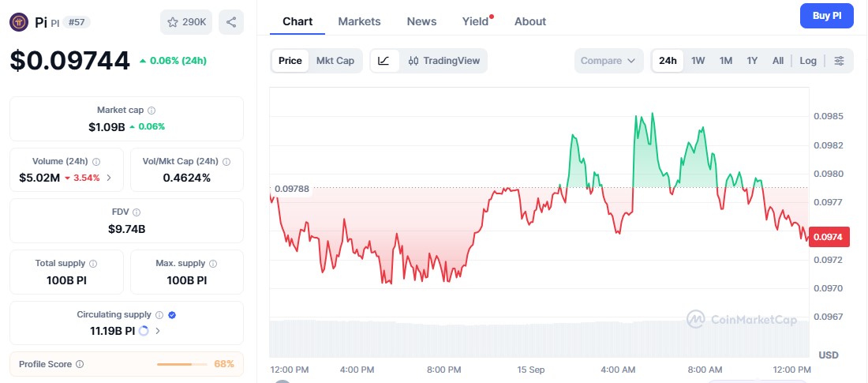Open the Compare dropdown
The width and height of the screenshot is (868, 383).
click(608, 61)
